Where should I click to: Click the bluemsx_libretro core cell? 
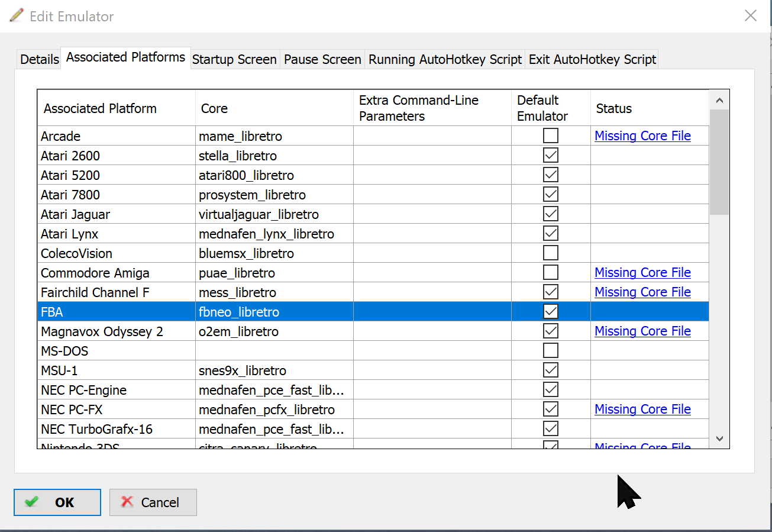(274, 253)
